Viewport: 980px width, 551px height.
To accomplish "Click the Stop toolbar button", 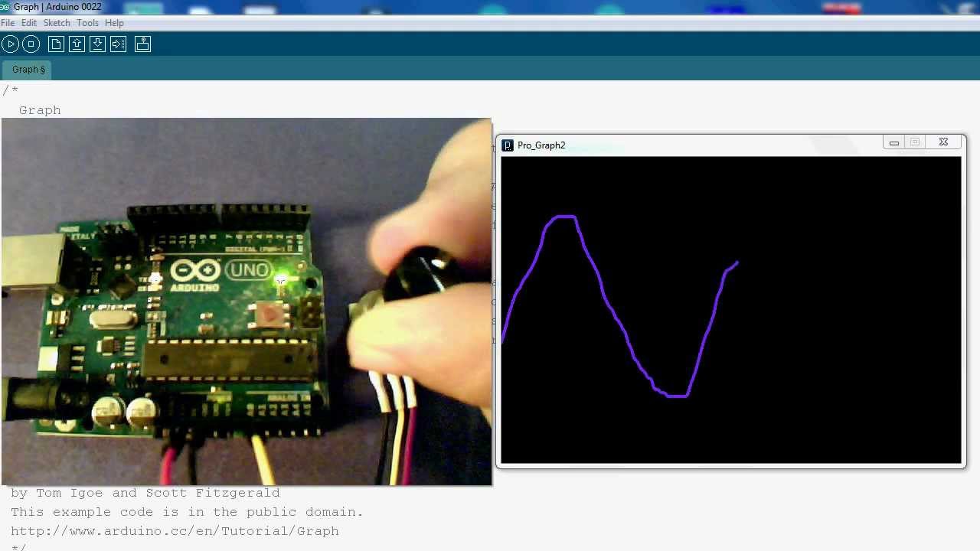I will 31,44.
